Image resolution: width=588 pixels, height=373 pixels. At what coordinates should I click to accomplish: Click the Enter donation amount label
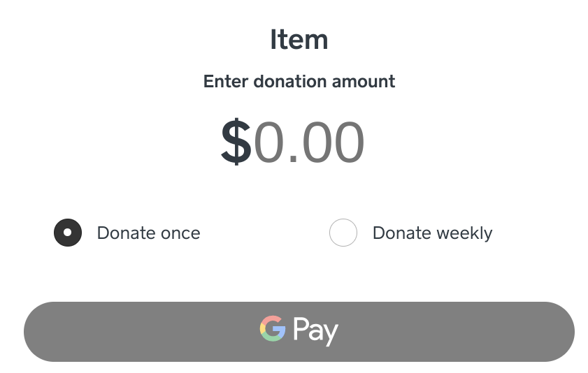tap(299, 82)
